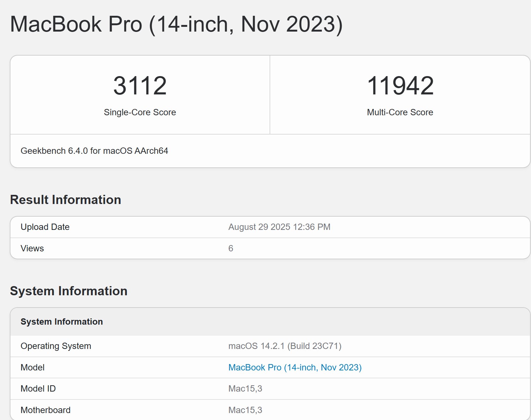The width and height of the screenshot is (531, 420).
Task: Click the large System Information section heading
Action: coord(69,291)
